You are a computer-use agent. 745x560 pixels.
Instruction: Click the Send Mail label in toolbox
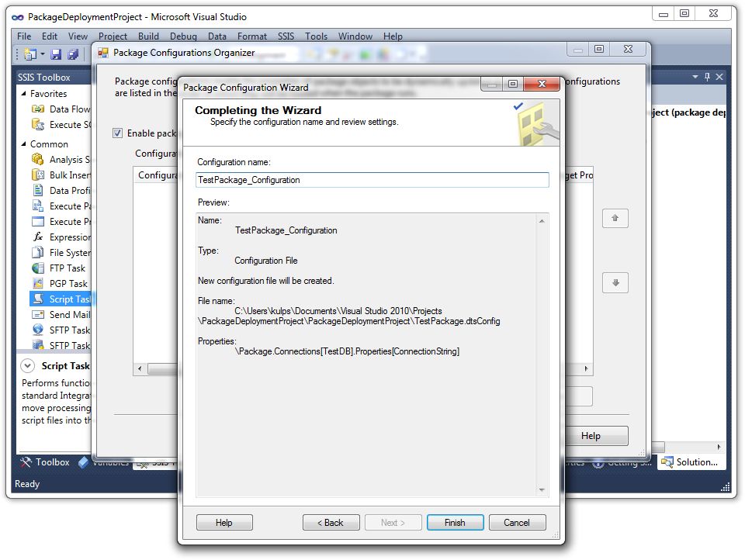pyautogui.click(x=70, y=314)
